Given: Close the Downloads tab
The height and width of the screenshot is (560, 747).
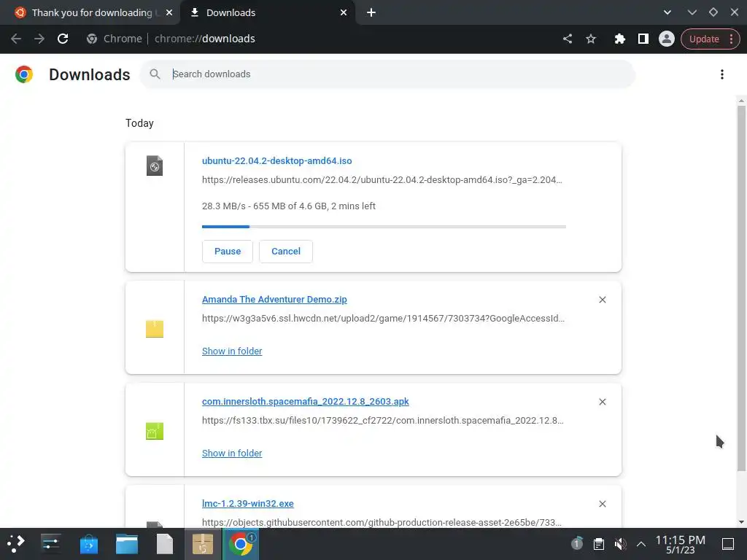Looking at the screenshot, I should point(344,12).
